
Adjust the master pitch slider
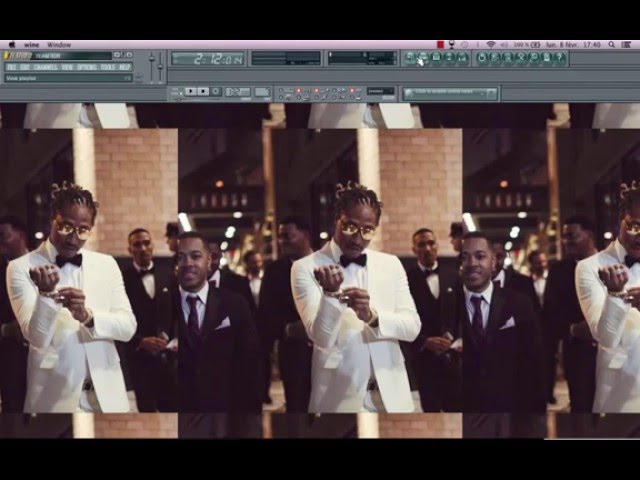click(160, 67)
